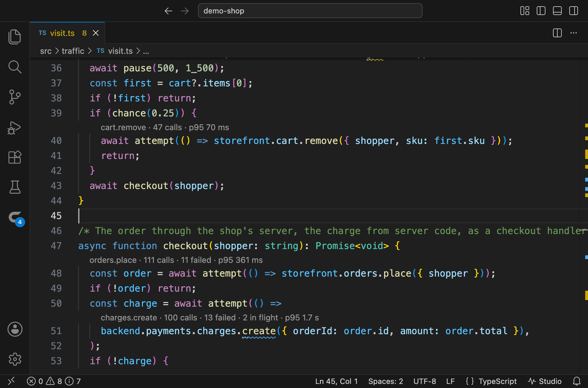Image resolution: width=588 pixels, height=388 pixels.
Task: Open the Run and Debug view
Action: coord(15,127)
